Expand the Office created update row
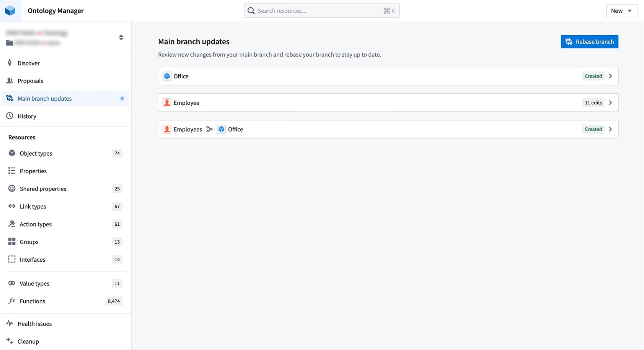The height and width of the screenshot is (350, 644). pyautogui.click(x=611, y=76)
